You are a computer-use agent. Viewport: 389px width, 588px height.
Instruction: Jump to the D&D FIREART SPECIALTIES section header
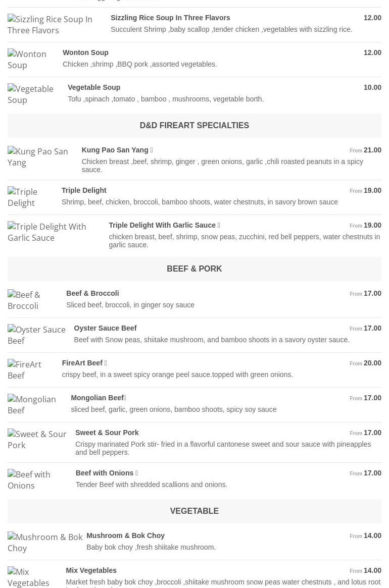[194, 125]
